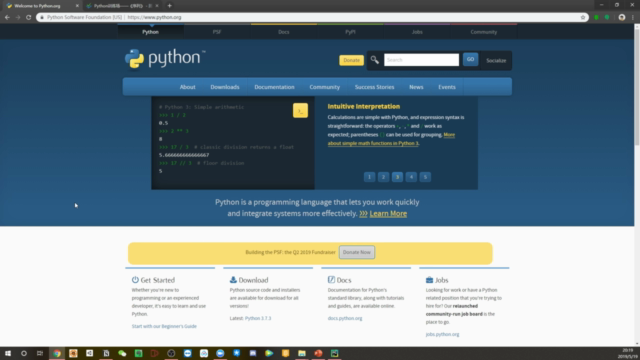Close the Welcome to Python.org tab
The width and height of the screenshot is (640, 360).
pyautogui.click(x=77, y=6)
